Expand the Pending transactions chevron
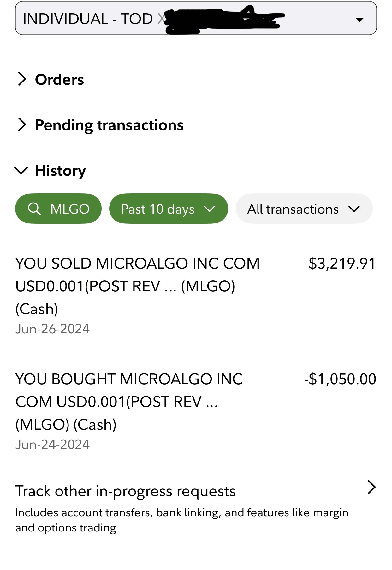 [21, 124]
